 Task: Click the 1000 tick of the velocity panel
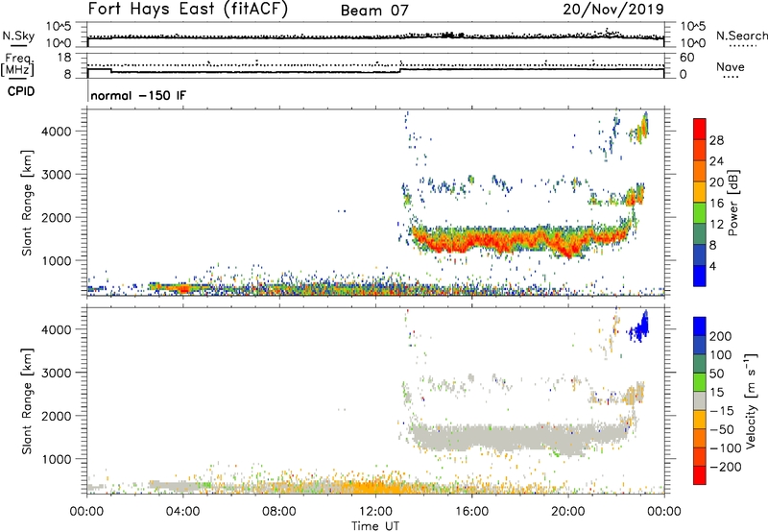[x=57, y=459]
